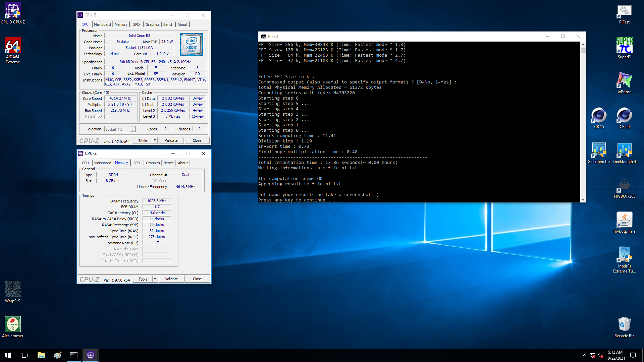The width and height of the screenshot is (644, 362).
Task: Click the Core Speed 4614.27 MHz value
Action: pos(120,99)
